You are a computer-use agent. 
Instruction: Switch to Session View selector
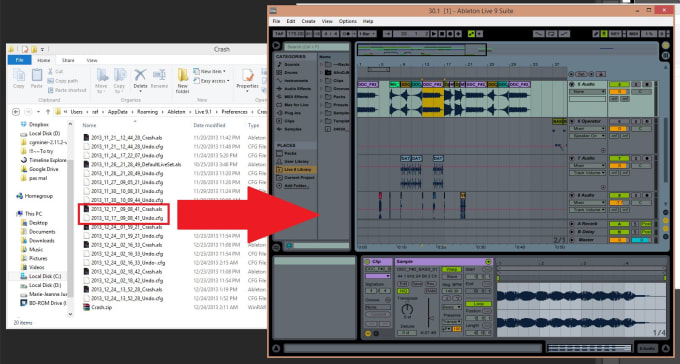(666, 55)
